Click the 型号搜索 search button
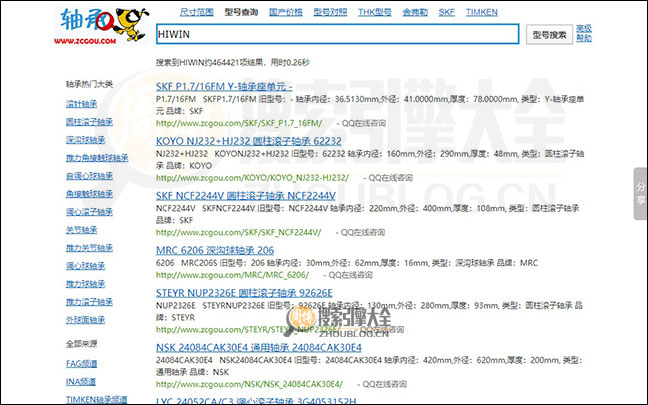 coord(549,35)
